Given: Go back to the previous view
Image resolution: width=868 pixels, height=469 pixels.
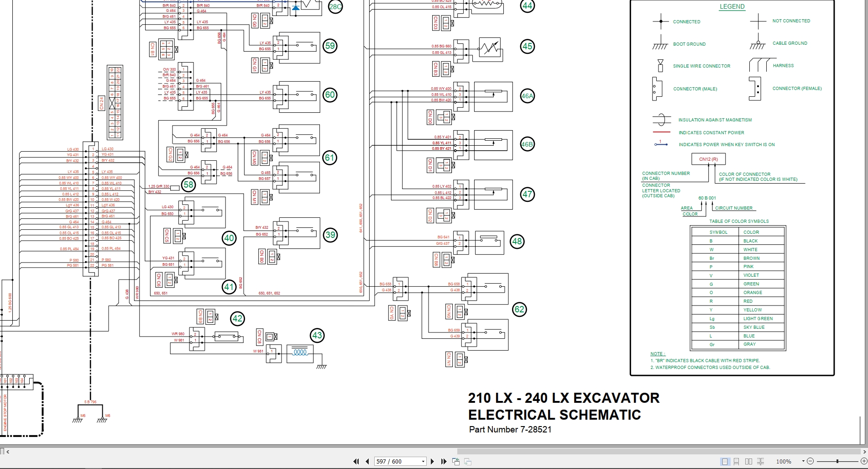Looking at the screenshot, I should 455,461.
